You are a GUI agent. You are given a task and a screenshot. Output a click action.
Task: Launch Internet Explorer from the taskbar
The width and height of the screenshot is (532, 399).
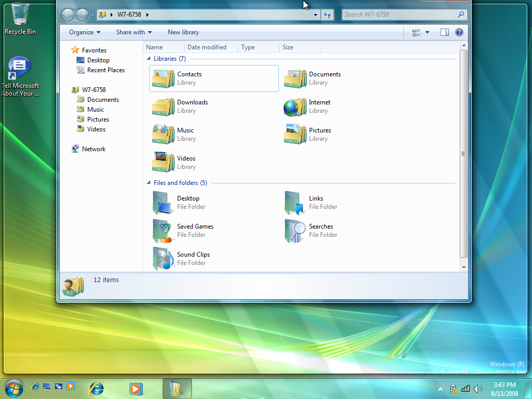click(x=97, y=388)
